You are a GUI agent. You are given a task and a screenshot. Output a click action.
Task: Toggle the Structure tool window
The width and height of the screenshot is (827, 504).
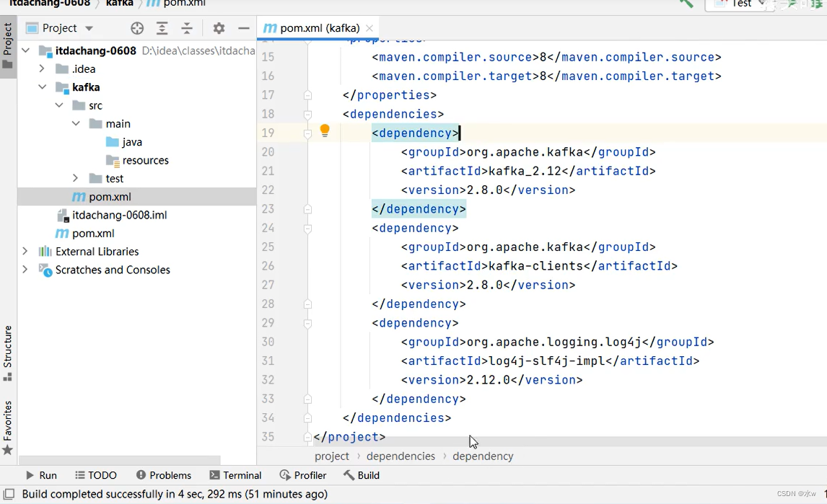(x=8, y=352)
